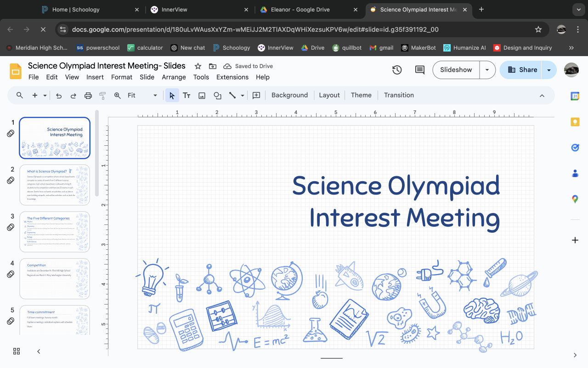
Task: Click the Layout button
Action: 329,95
